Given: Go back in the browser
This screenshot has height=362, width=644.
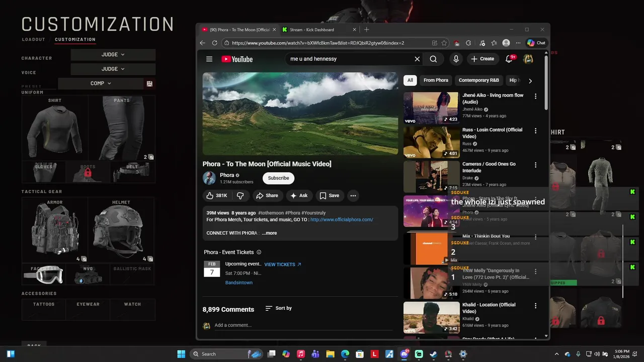Looking at the screenshot, I should click(x=203, y=43).
